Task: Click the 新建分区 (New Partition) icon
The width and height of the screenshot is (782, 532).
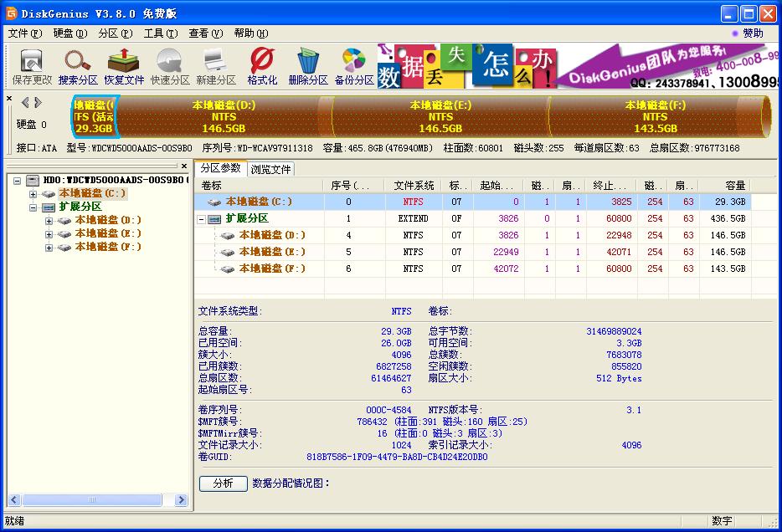Action: [214, 64]
